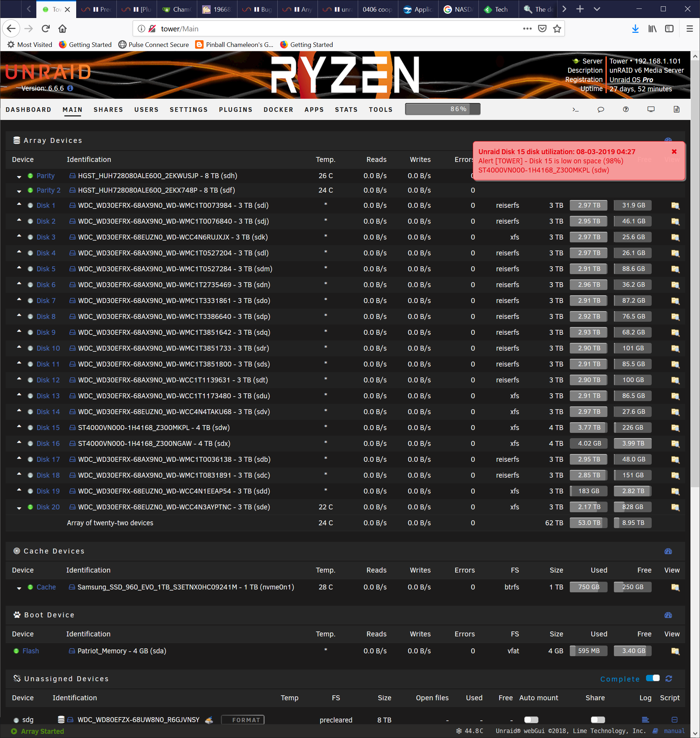Toggle Share switch for sdg

[597, 720]
